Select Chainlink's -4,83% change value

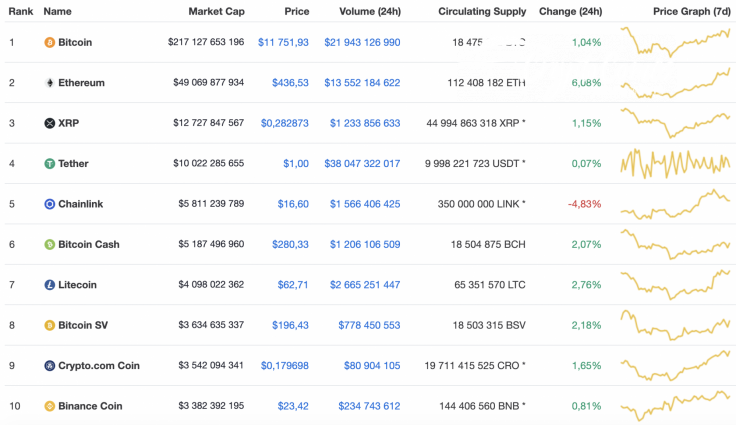pos(584,204)
